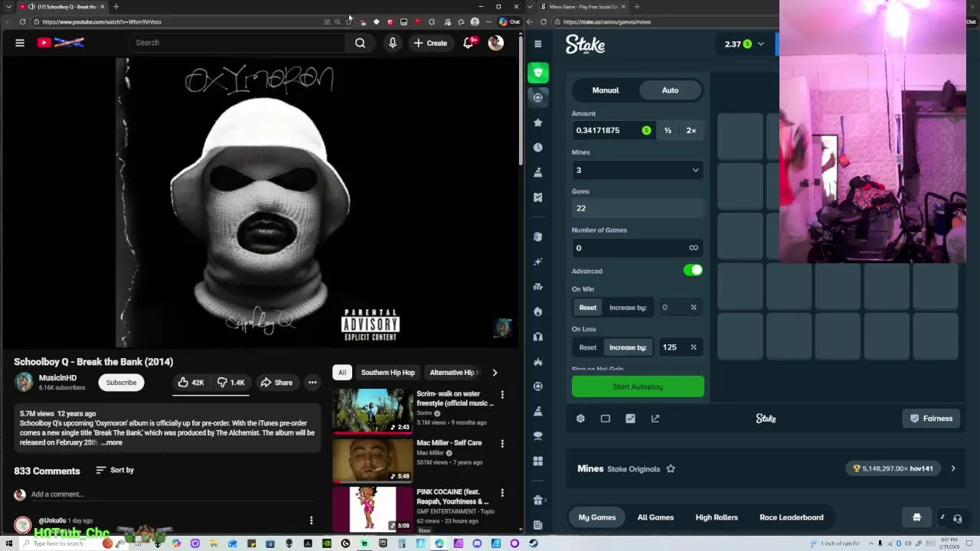
Task: Open options for PINK COCAINE video
Action: 502,493
